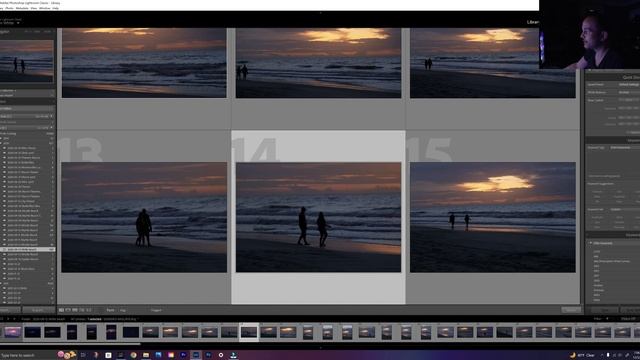Select grid photo numbered 13
The image size is (640, 360).
click(144, 217)
